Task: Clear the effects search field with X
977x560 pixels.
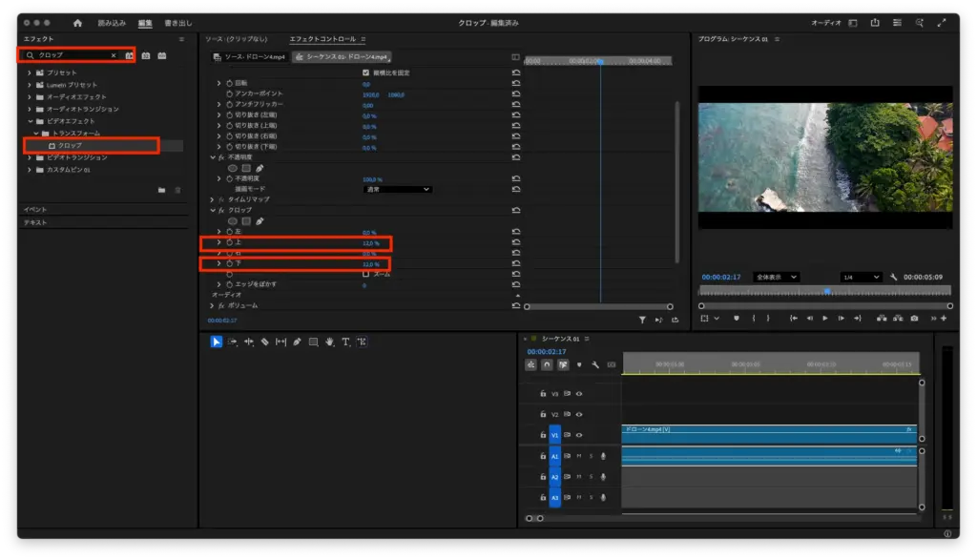Action: pyautogui.click(x=113, y=55)
